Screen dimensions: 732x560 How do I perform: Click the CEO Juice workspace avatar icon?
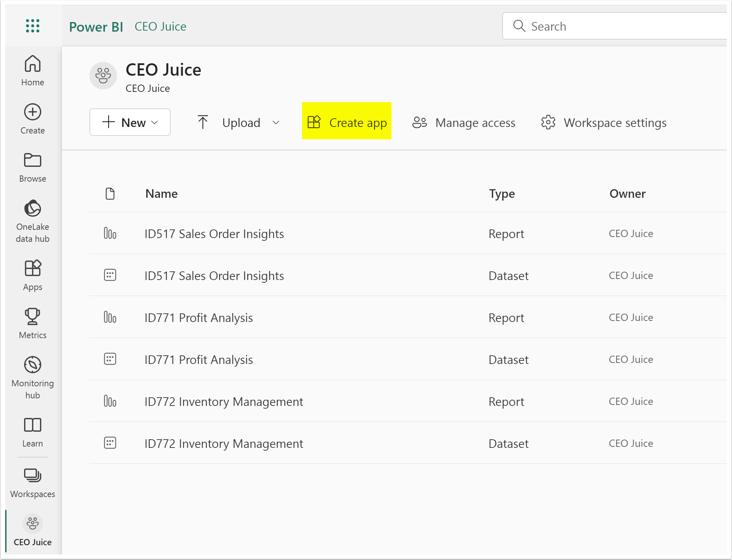[x=103, y=76]
